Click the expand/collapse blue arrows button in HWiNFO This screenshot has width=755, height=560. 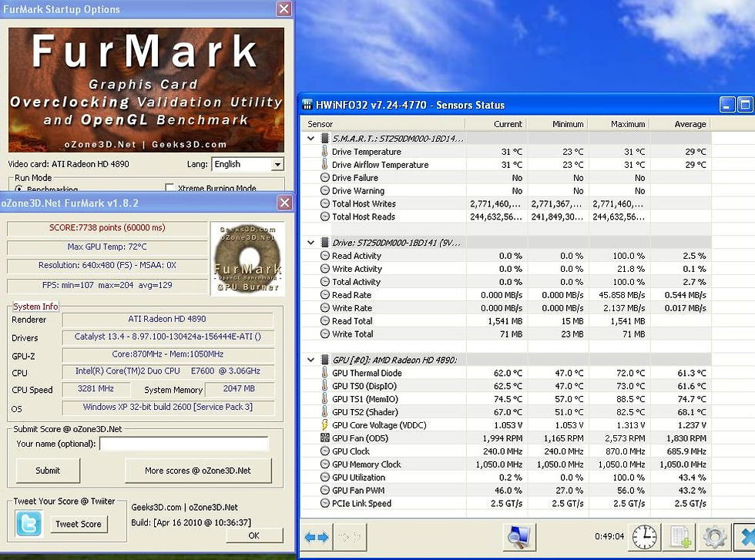click(x=317, y=536)
